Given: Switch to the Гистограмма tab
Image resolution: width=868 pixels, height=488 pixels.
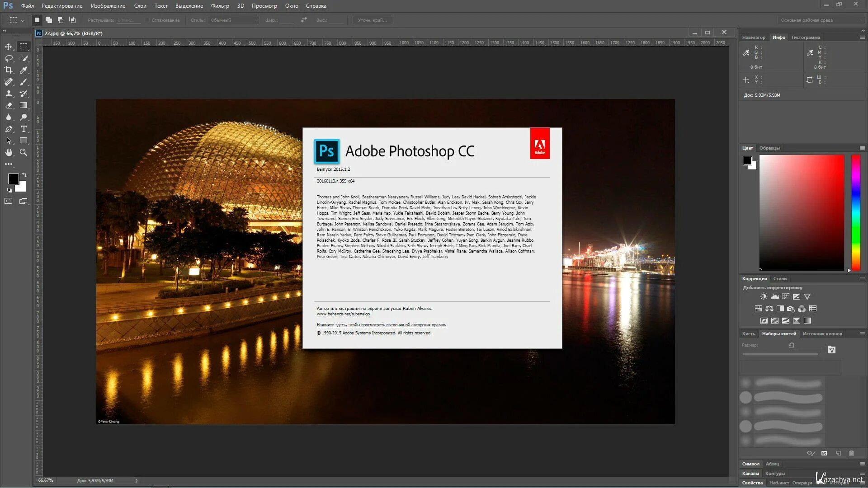Looking at the screenshot, I should click(805, 37).
